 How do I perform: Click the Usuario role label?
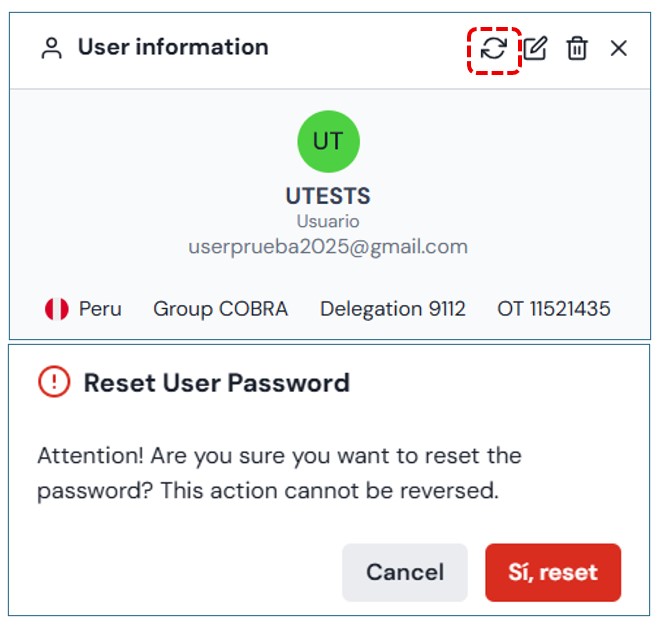[328, 221]
